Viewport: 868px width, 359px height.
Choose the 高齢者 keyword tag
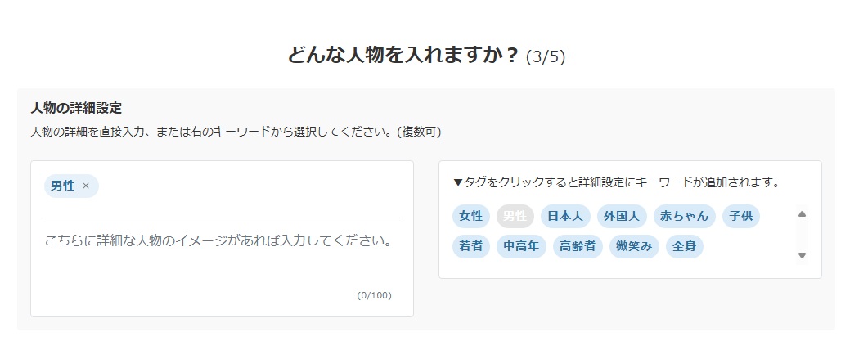pos(578,246)
